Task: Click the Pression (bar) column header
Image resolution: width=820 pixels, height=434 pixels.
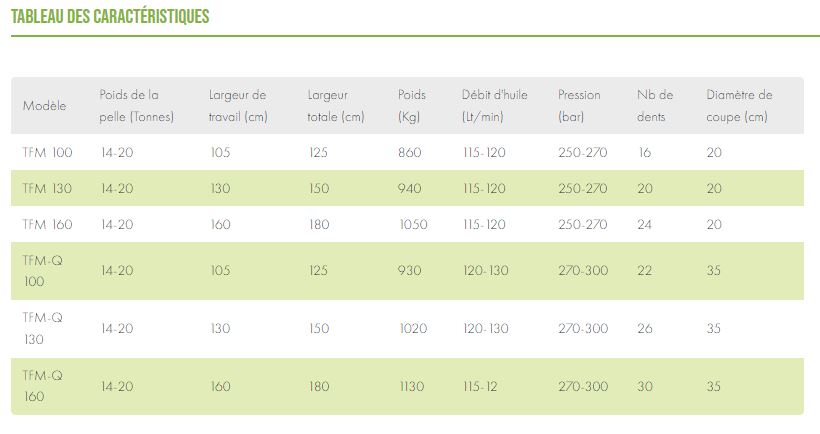Action: (579, 105)
